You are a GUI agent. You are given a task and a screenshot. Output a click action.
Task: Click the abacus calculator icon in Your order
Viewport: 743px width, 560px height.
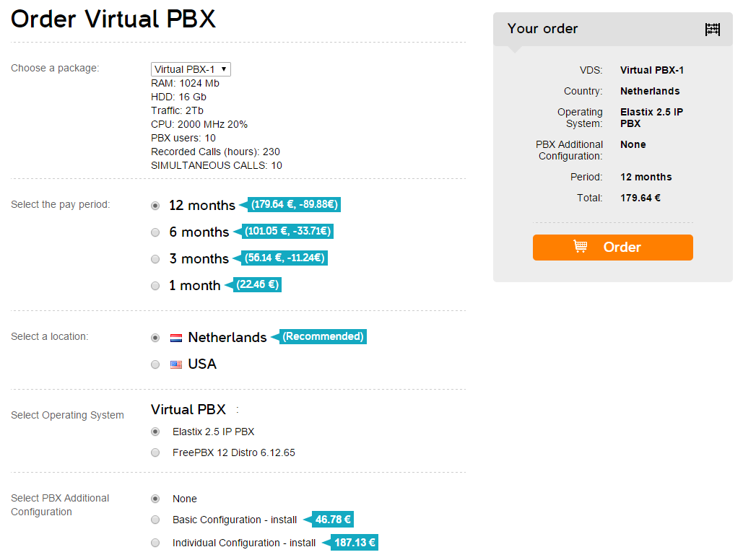pos(713,30)
